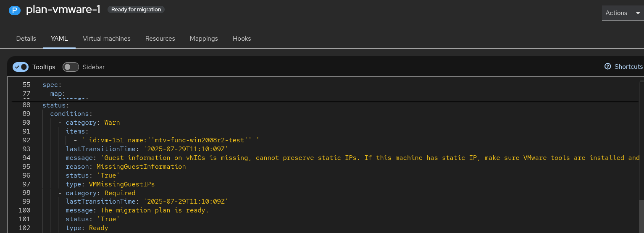
Task: Click the question mark icon beside Shortcuts
Action: 607,66
